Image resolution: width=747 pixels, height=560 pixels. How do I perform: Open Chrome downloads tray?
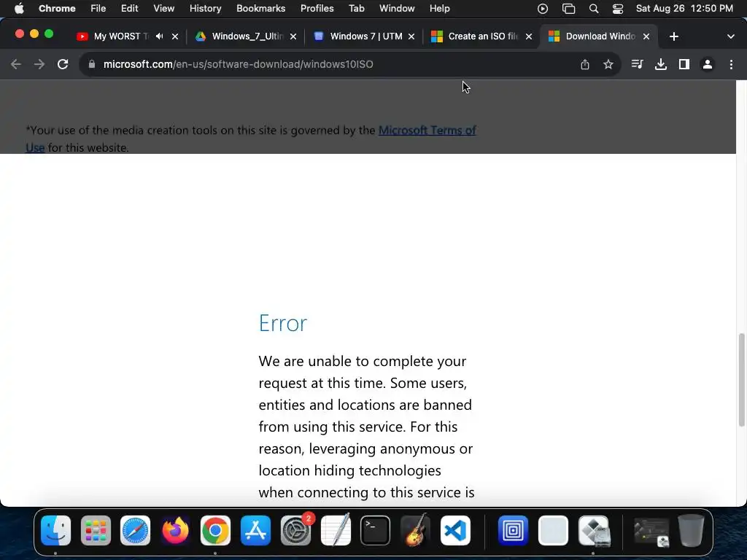point(661,64)
